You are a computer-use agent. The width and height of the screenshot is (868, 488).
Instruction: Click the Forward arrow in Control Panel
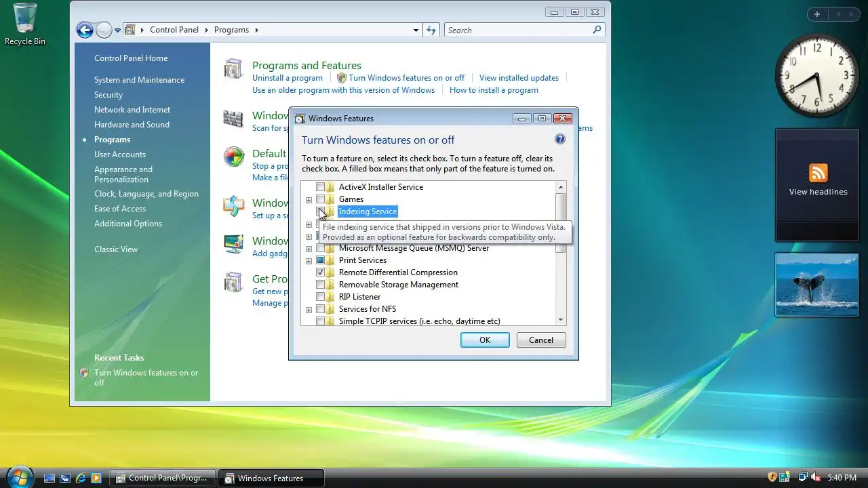tap(104, 30)
